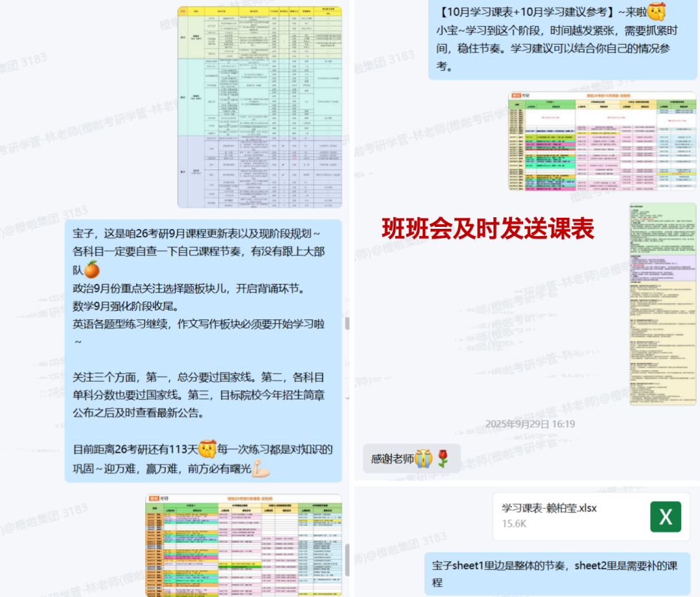Open the long 10月学习建议 text image

coord(663,304)
